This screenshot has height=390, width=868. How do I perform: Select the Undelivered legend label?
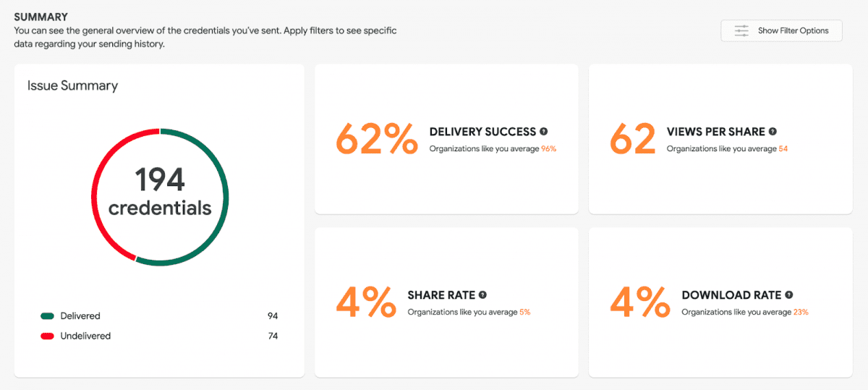click(x=85, y=336)
